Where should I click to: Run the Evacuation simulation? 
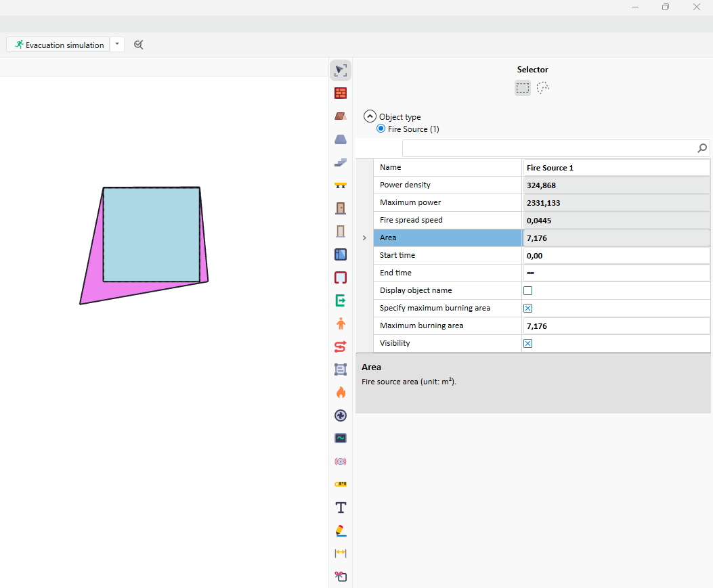(x=59, y=45)
